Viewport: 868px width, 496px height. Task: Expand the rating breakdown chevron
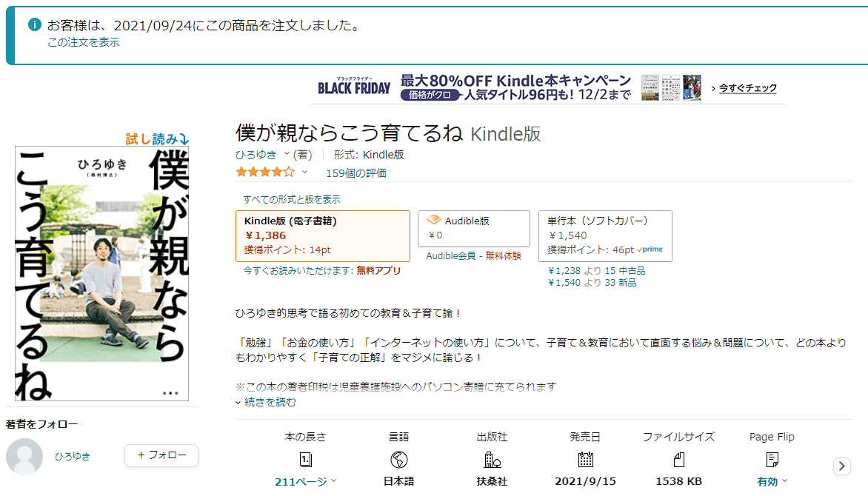click(304, 172)
